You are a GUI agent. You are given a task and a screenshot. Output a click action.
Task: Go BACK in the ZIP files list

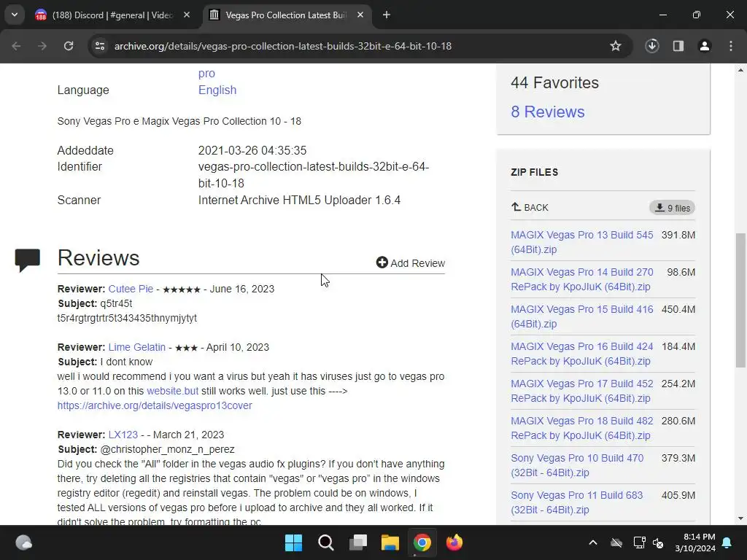click(530, 208)
